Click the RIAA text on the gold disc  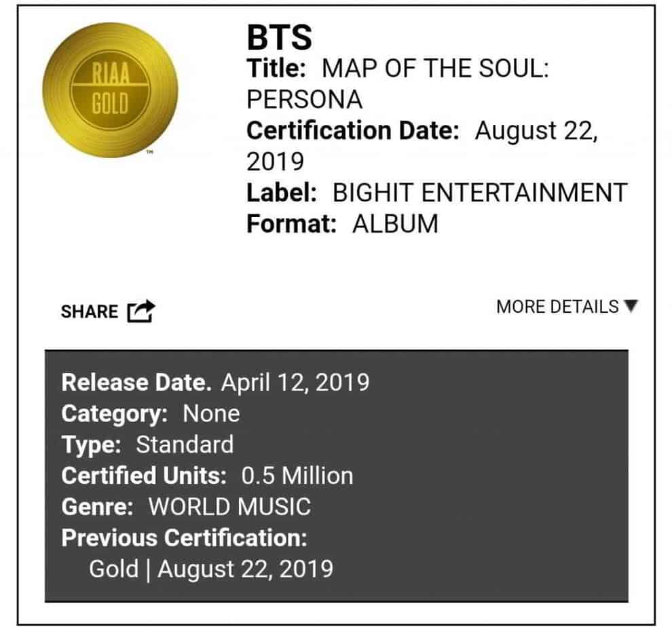[110, 75]
